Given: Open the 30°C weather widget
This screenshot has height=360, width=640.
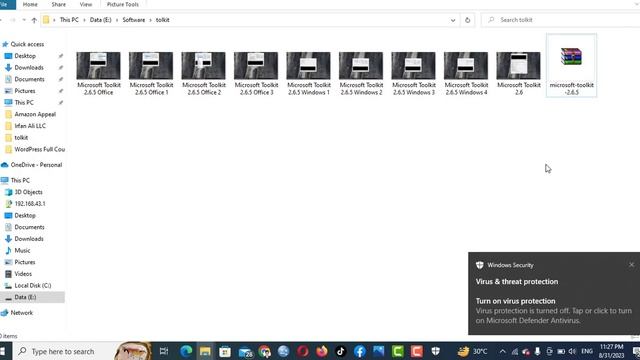Looking at the screenshot, I should point(473,351).
